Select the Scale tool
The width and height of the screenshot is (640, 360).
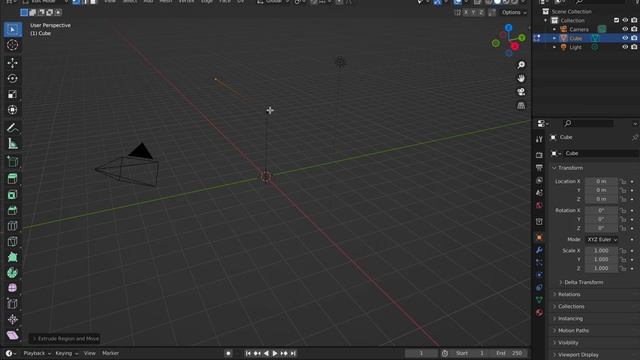(x=13, y=94)
